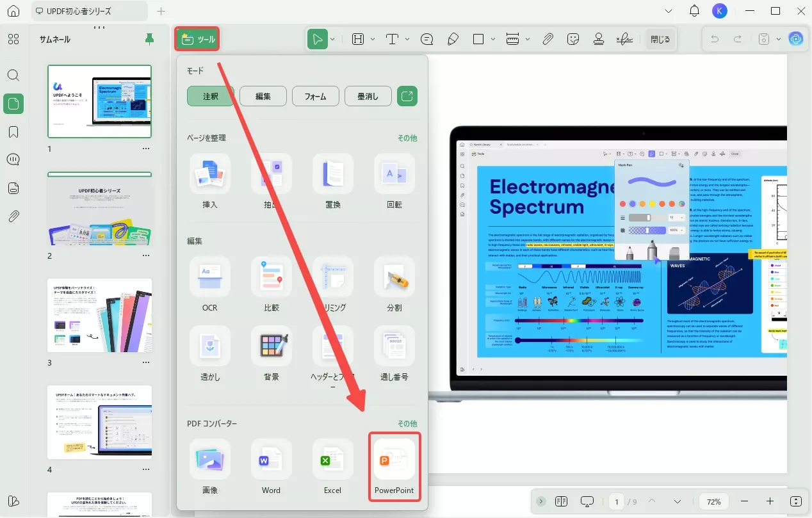Open その他 link for PDF コンバーター
This screenshot has width=812, height=518.
coord(407,424)
